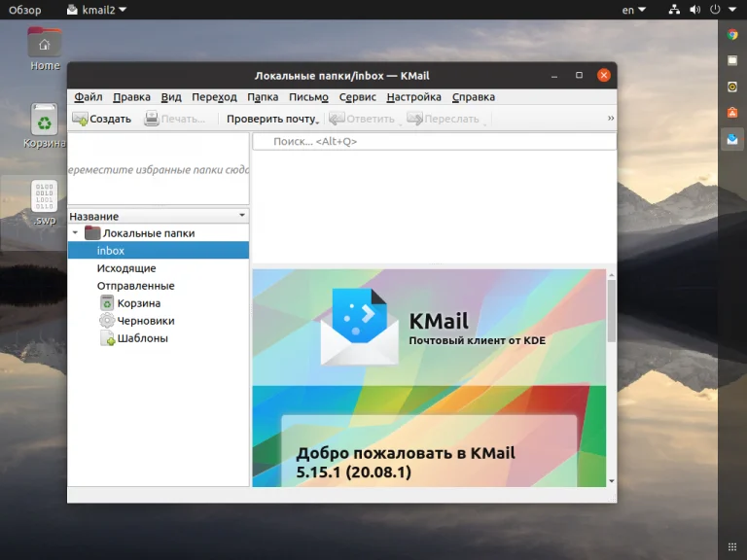Select the Шаблоны templates folder
The image size is (747, 560).
click(x=142, y=338)
